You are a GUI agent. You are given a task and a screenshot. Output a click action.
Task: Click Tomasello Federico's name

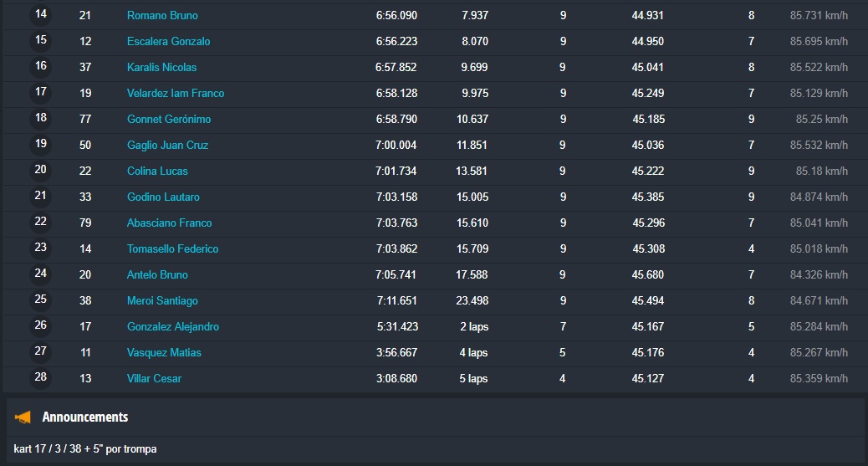172,248
